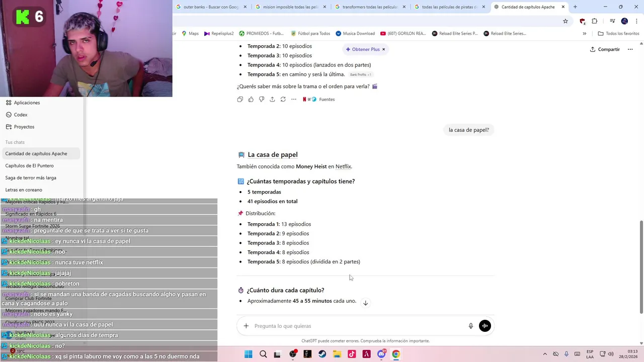This screenshot has height=362, width=644.
Task: Open the PROMIEDOS bookmark
Action: point(262,34)
